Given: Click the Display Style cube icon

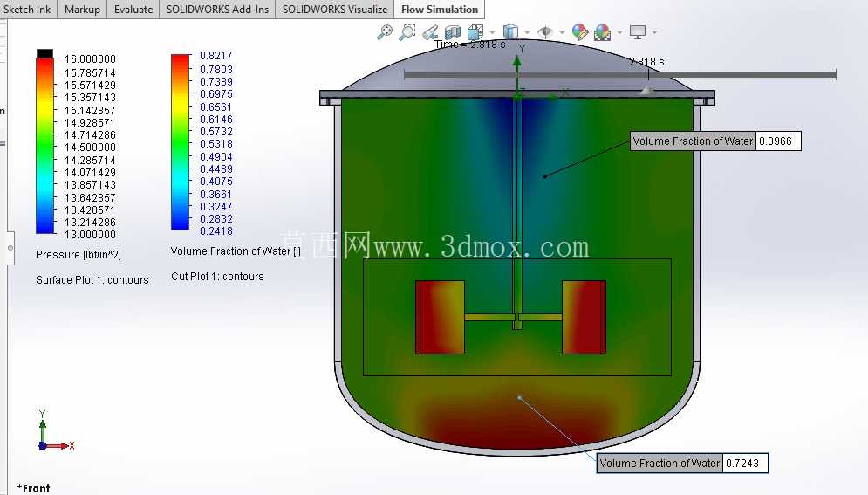Looking at the screenshot, I should point(510,32).
